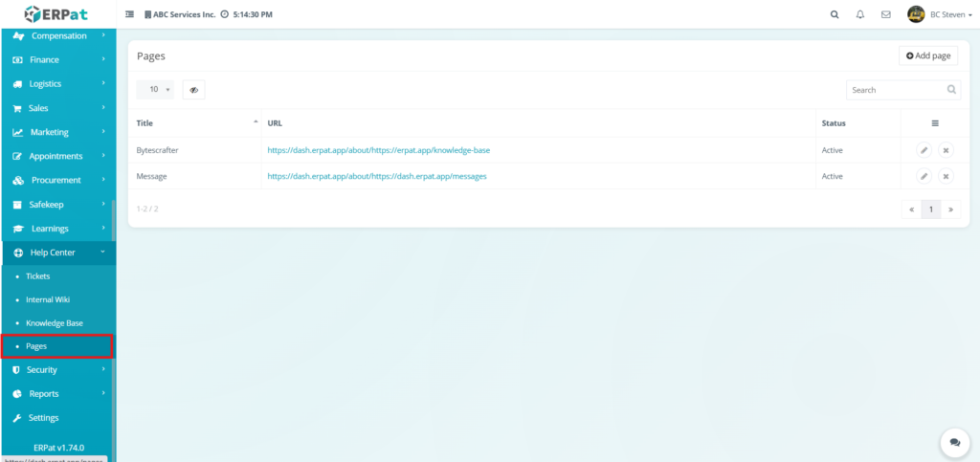Open the messages envelope icon
Screen dimensions: 980x462
(x=886, y=14)
